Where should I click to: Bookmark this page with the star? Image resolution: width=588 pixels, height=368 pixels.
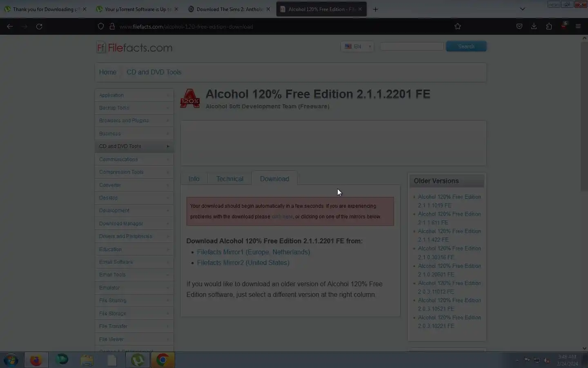click(x=458, y=27)
